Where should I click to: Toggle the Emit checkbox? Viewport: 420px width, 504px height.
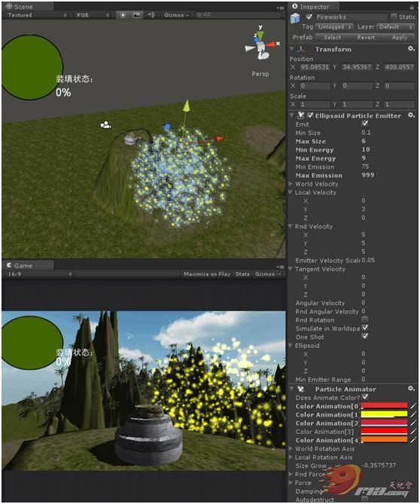click(365, 124)
